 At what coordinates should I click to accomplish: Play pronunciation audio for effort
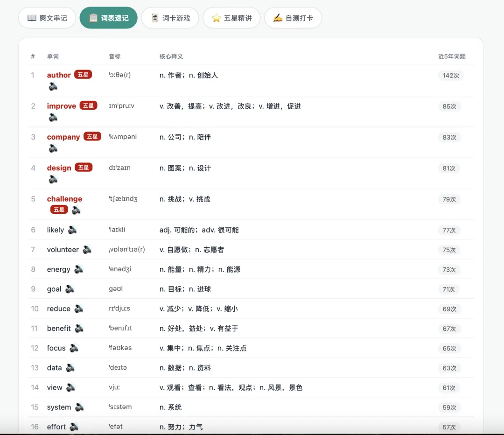point(74,427)
